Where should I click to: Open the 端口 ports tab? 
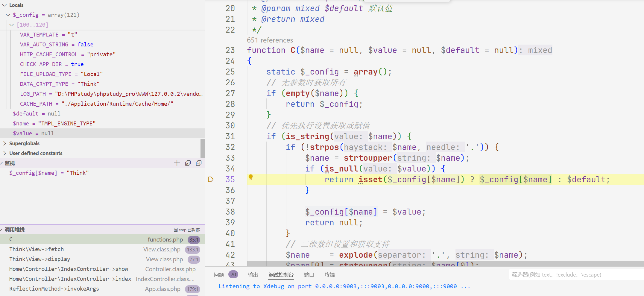309,275
